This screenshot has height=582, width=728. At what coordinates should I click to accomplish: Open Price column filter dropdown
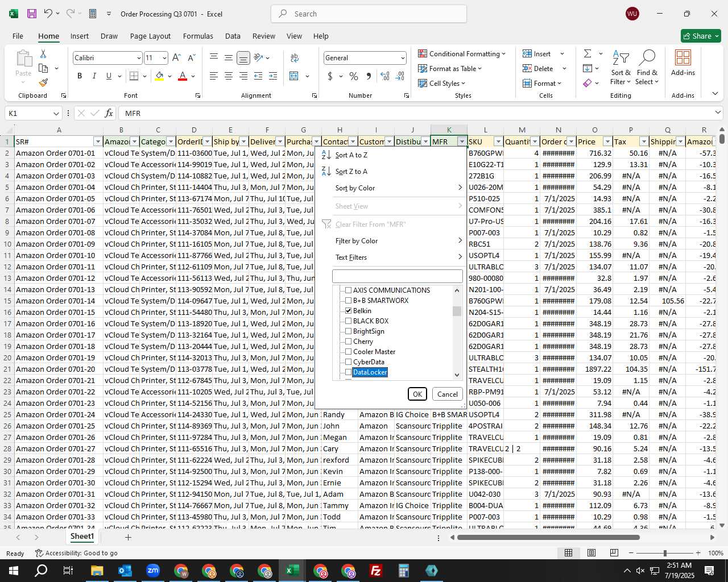[607, 142]
